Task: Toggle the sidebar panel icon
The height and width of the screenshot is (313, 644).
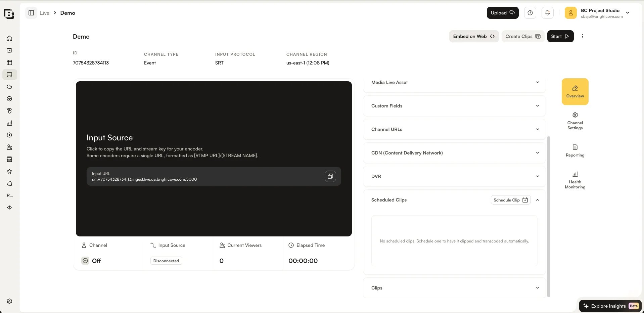Action: tap(31, 13)
